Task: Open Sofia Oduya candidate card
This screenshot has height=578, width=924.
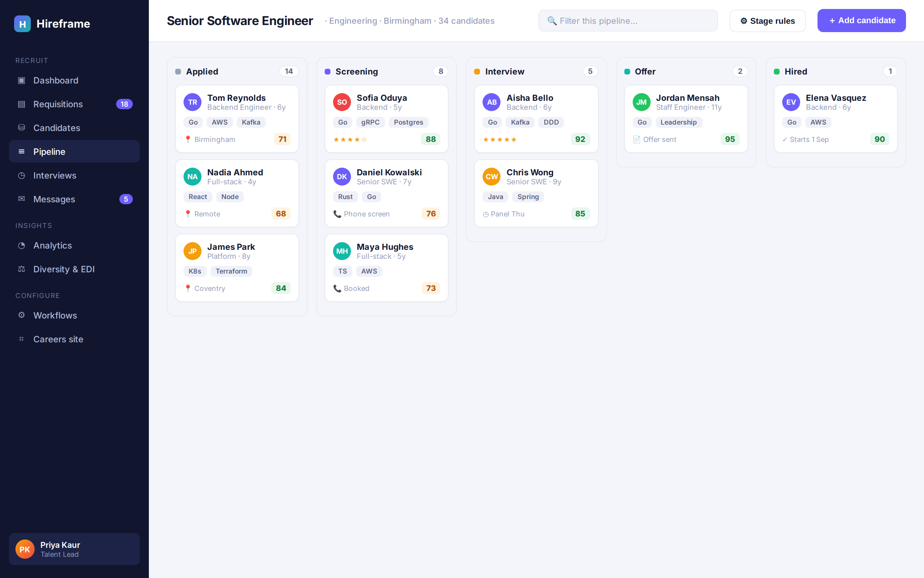Action: pyautogui.click(x=386, y=119)
